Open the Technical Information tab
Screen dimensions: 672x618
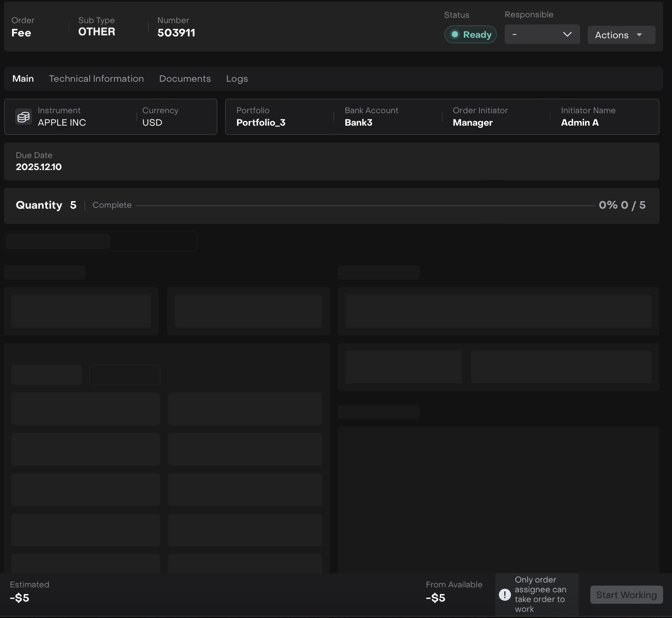pyautogui.click(x=96, y=79)
